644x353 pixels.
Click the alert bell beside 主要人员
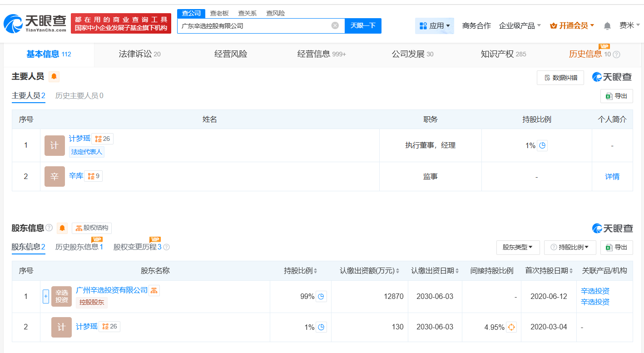click(x=54, y=77)
